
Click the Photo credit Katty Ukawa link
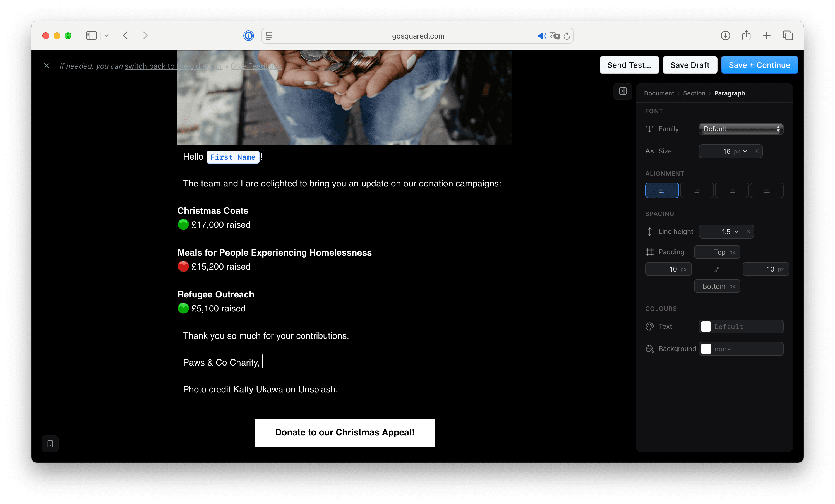coord(239,389)
